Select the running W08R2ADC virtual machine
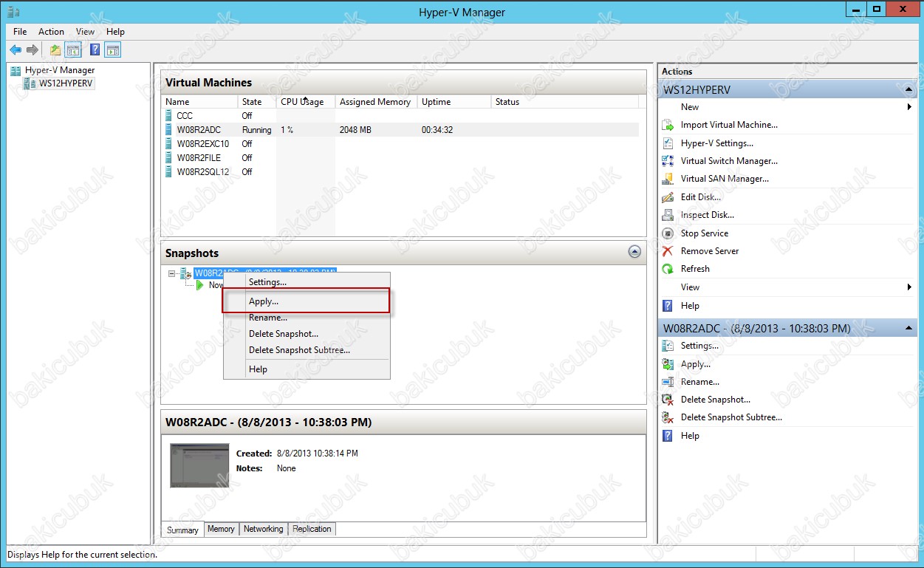The height and width of the screenshot is (568, 924). pos(400,130)
